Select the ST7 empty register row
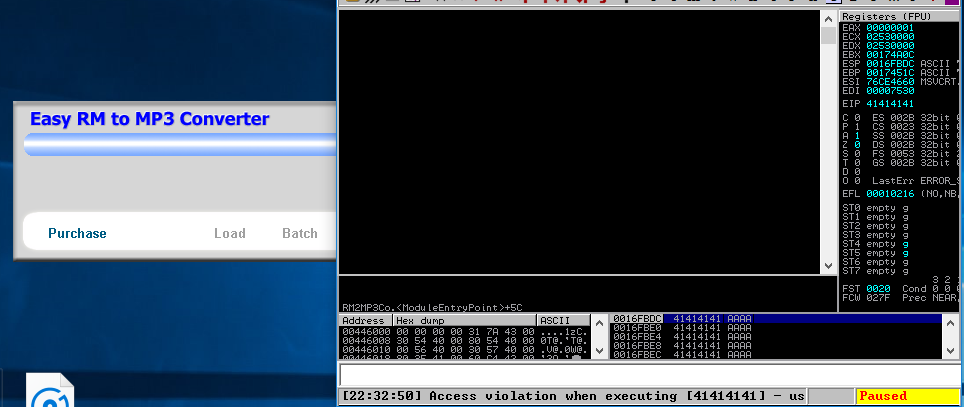This screenshot has width=964, height=407. coord(875,271)
